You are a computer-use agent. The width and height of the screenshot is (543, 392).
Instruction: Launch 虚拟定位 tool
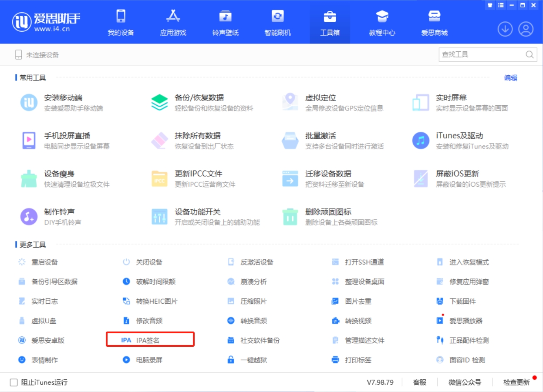332,103
